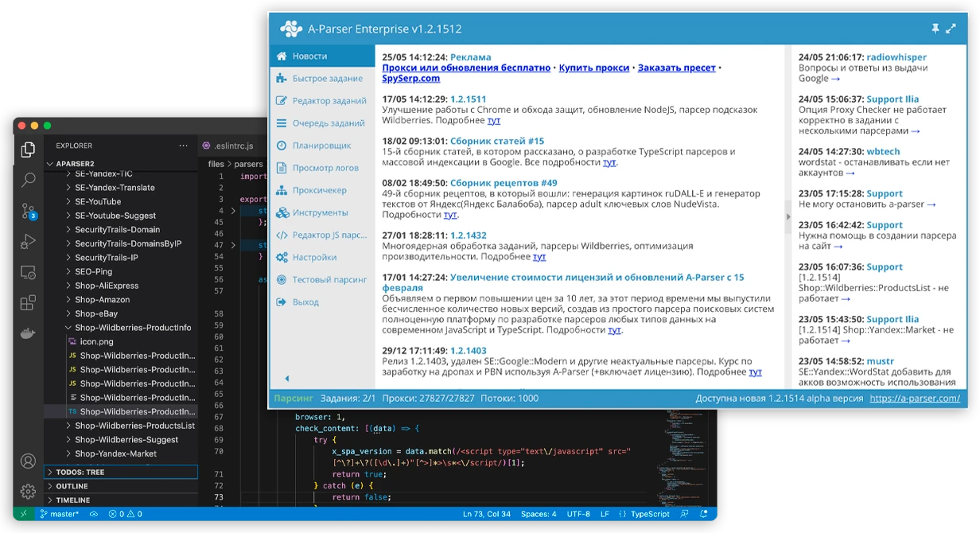The height and width of the screenshot is (533, 980).
Task: Open the Extensions view in VS Code
Action: pos(28,302)
